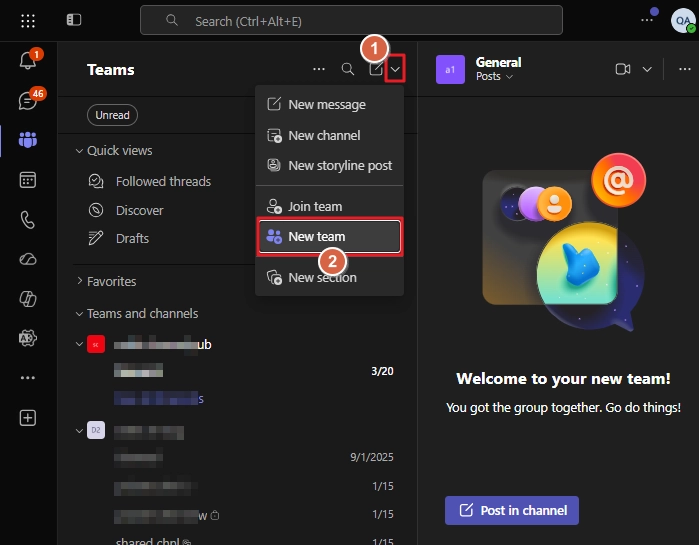This screenshot has width=699, height=545.
Task: Select the D2 team avatar
Action: pos(96,430)
